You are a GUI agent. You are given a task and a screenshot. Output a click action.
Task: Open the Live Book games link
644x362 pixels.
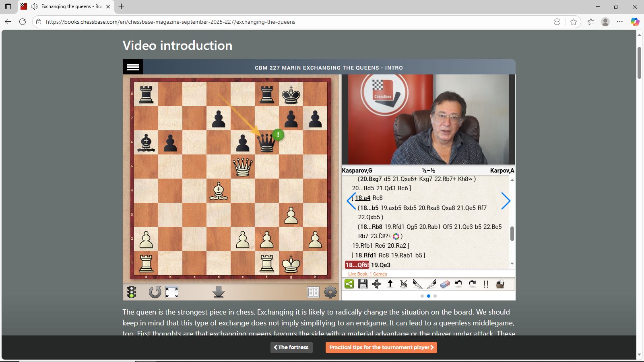tap(367, 274)
